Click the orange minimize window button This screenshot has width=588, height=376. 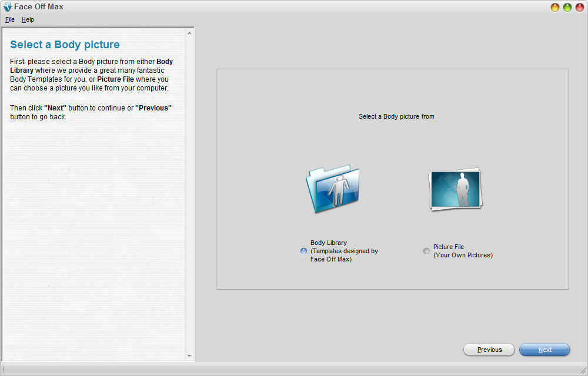click(x=555, y=7)
